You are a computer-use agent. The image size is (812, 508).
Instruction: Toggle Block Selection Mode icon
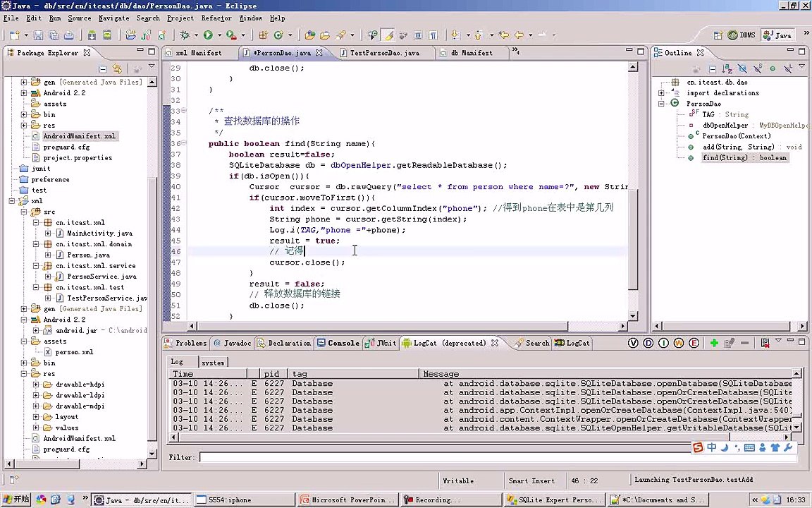point(418,35)
